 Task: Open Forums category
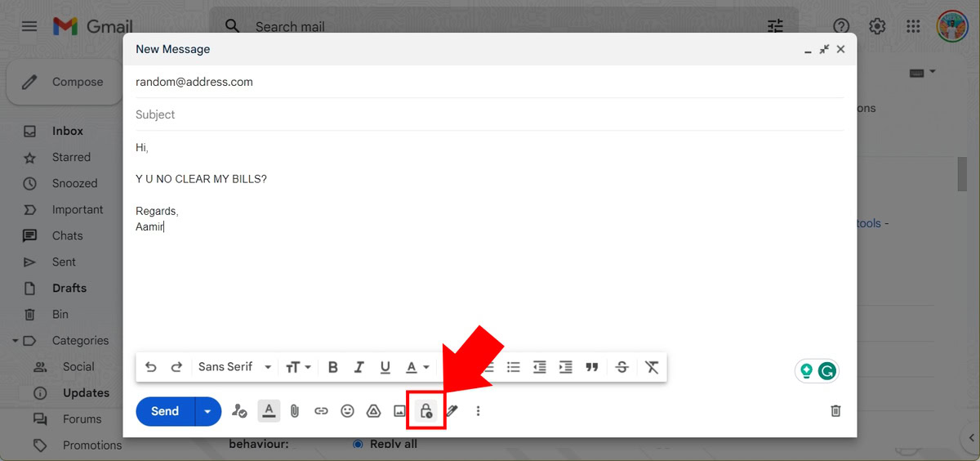[x=82, y=419]
